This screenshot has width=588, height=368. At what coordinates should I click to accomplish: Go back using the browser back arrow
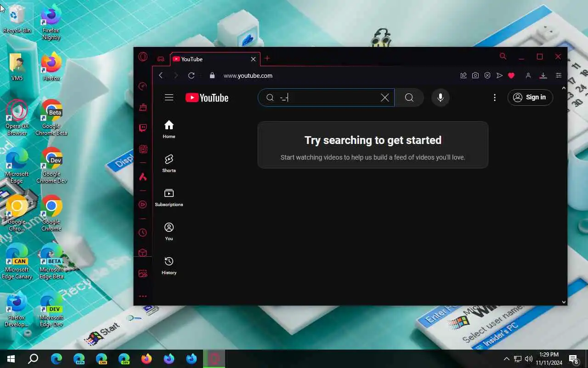point(161,75)
